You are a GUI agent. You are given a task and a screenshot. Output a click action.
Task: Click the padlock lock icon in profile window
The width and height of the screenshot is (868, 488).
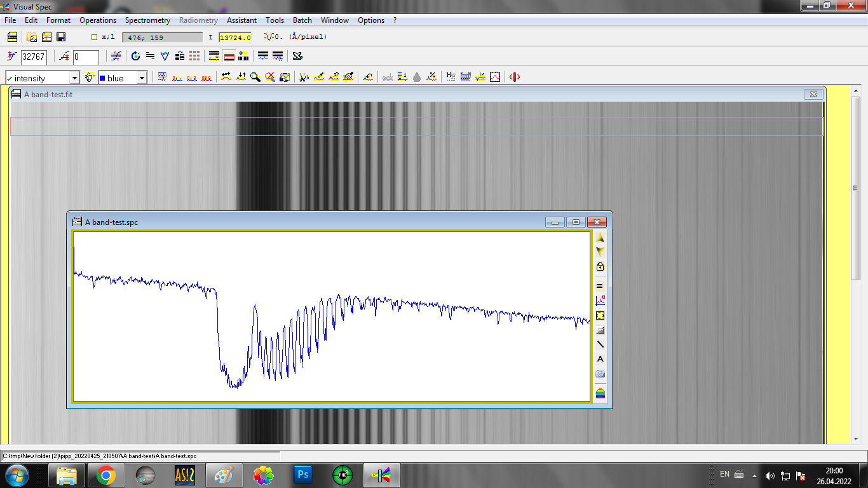point(600,267)
